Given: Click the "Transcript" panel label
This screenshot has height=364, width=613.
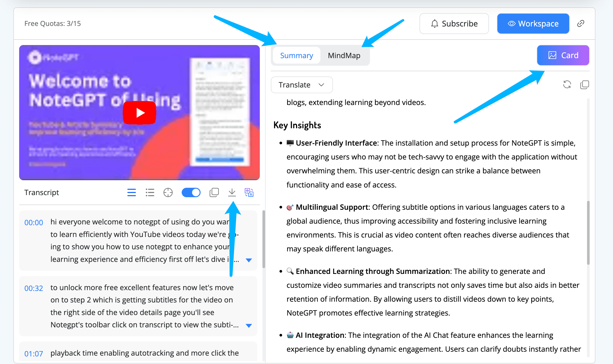Looking at the screenshot, I should pos(41,192).
